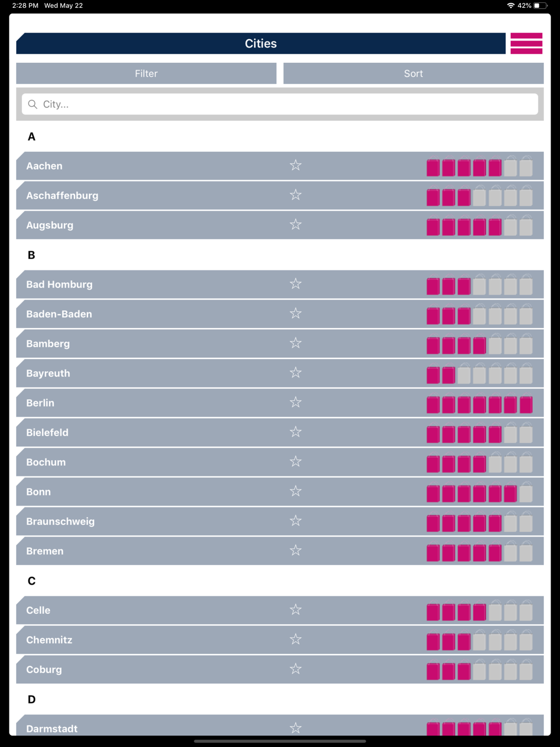Choose Braunschweig in the city list
560x747 pixels.
pyautogui.click(x=60, y=521)
